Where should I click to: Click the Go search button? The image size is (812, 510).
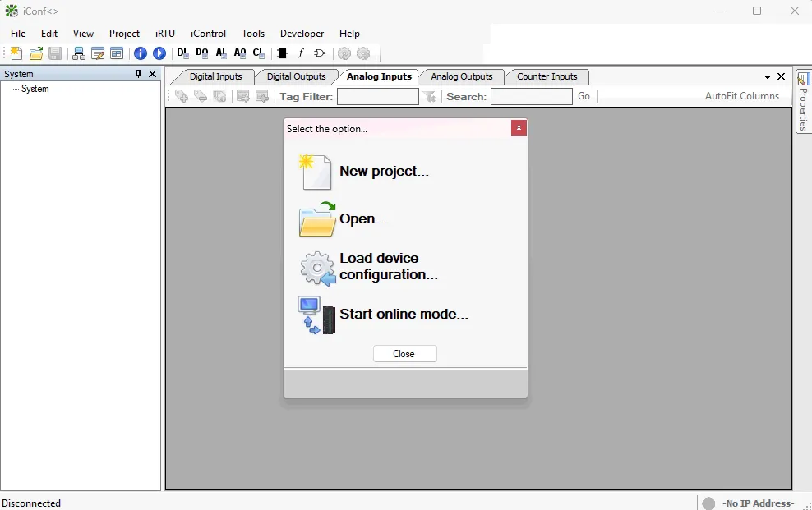point(584,96)
